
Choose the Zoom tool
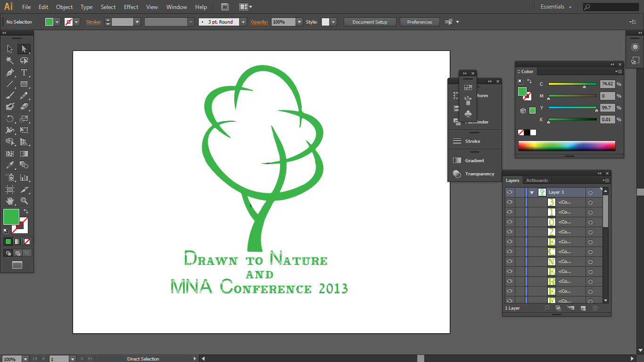(x=24, y=201)
